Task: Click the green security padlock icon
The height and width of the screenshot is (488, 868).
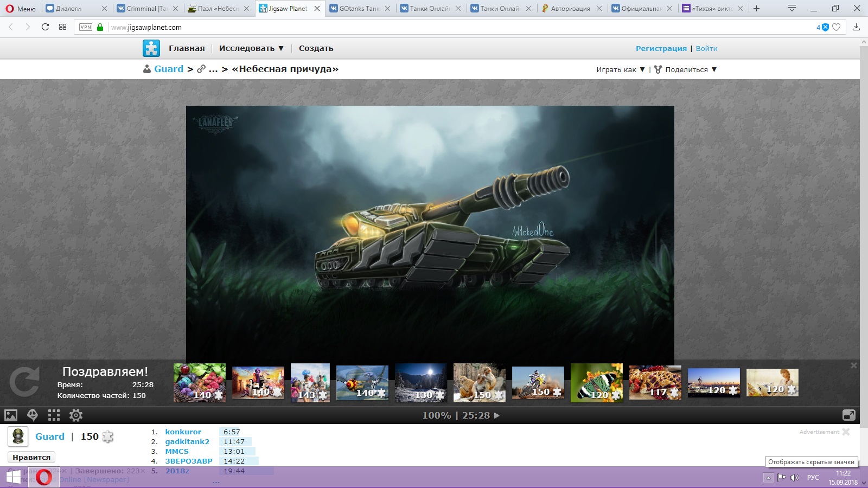Action: (100, 27)
